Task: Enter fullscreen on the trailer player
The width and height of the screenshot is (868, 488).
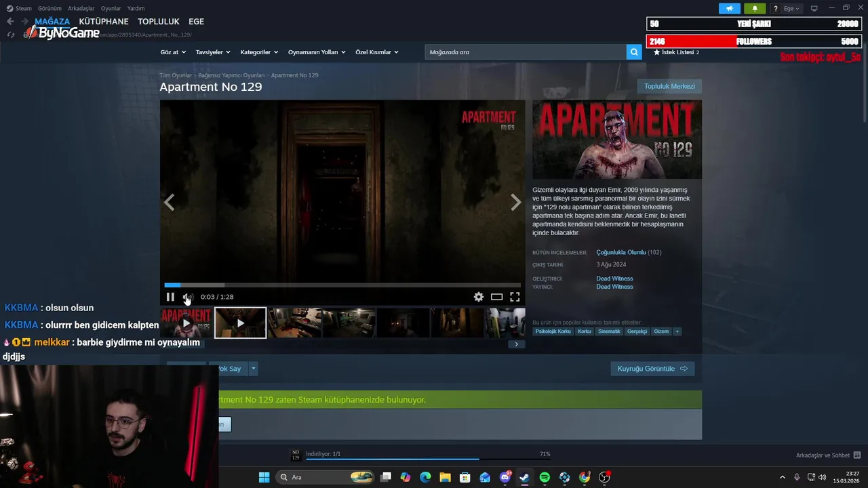Action: tap(515, 297)
